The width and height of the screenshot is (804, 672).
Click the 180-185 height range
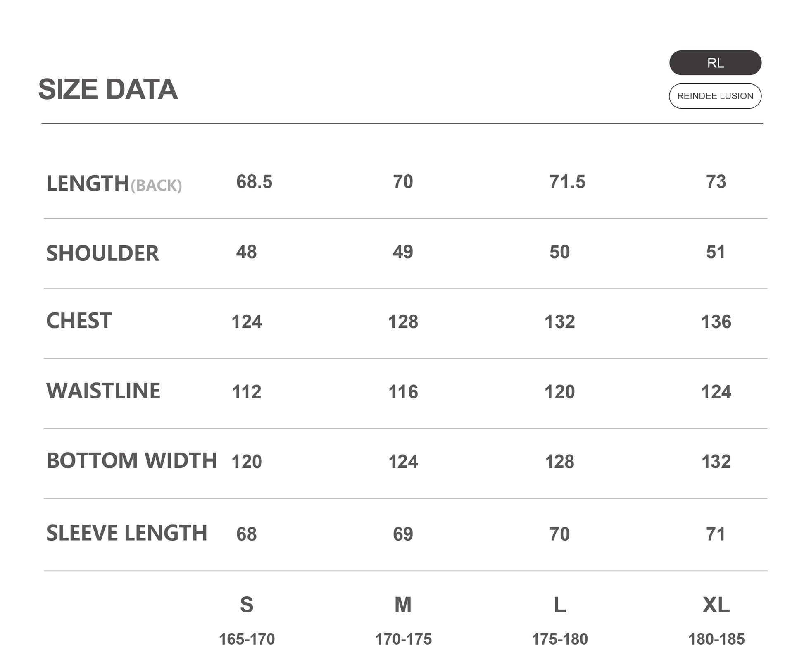point(716,639)
